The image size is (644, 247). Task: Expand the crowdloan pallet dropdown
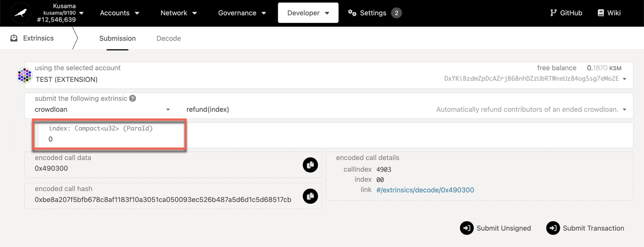(103, 110)
